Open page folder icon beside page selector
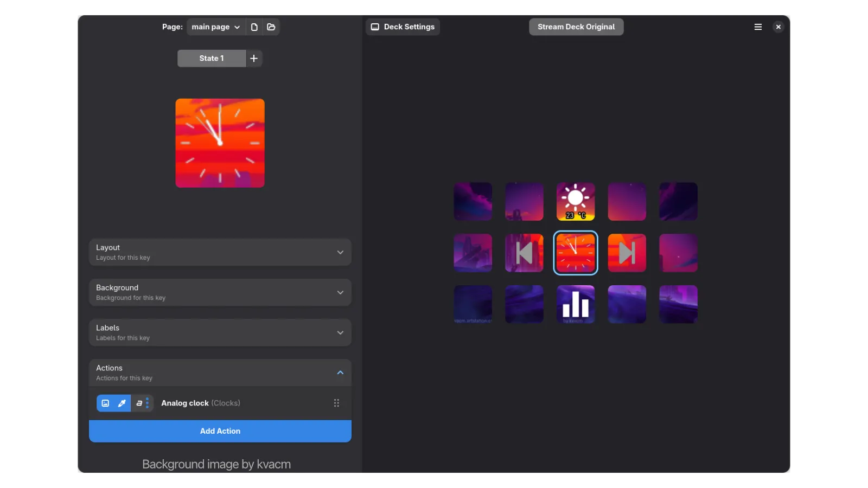This screenshot has height=488, width=868. (x=271, y=27)
